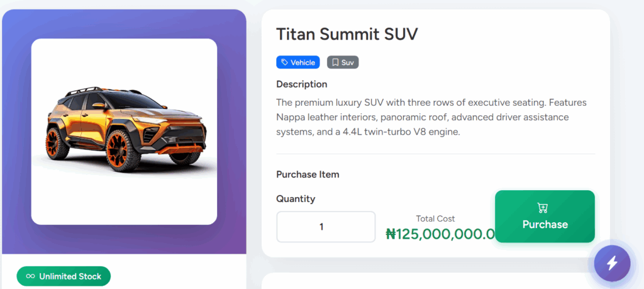The height and width of the screenshot is (289, 644).
Task: Open the orange SUV product image
Action: coord(125,131)
